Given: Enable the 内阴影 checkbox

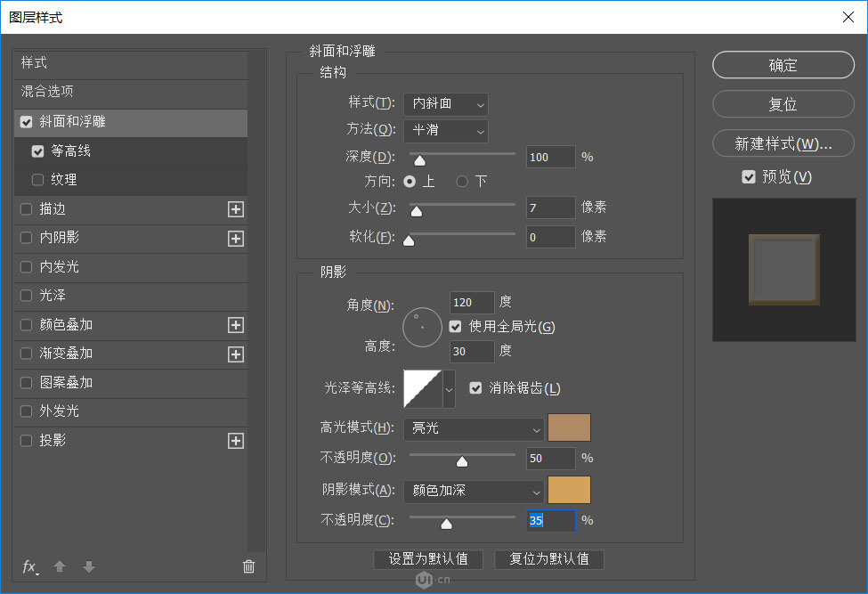Looking at the screenshot, I should (26, 238).
